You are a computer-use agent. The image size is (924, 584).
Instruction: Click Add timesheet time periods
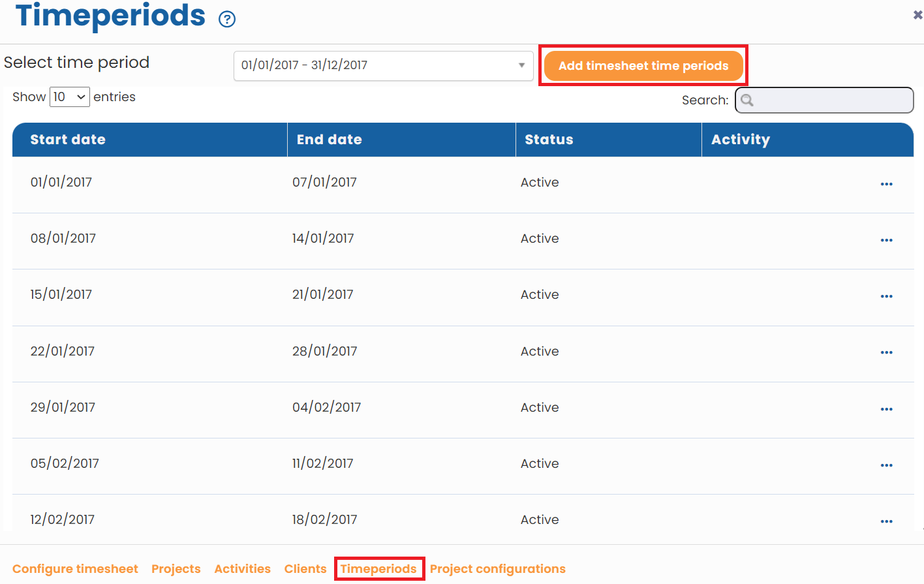coord(643,65)
